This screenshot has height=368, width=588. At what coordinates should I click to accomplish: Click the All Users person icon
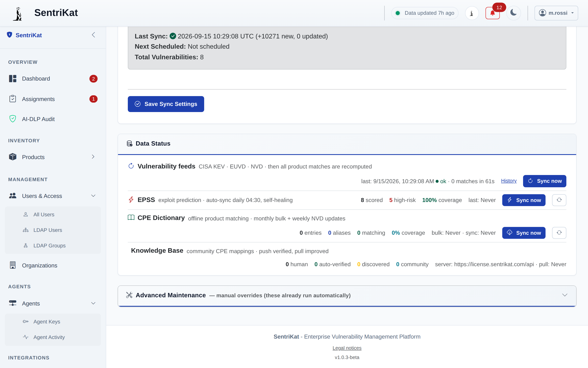click(x=26, y=214)
